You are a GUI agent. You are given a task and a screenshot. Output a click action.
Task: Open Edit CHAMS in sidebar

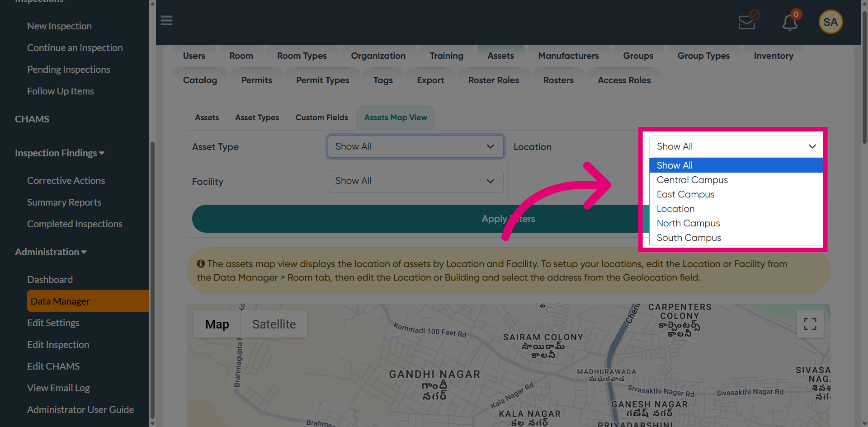pos(53,366)
